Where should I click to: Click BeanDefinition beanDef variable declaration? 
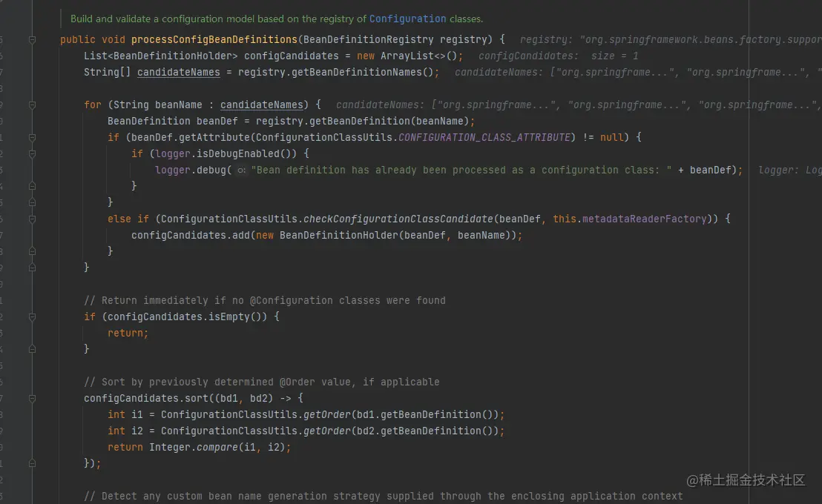point(172,121)
